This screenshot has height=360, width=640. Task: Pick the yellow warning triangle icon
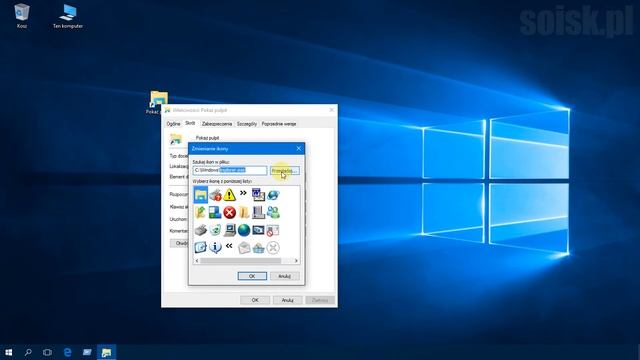point(229,195)
